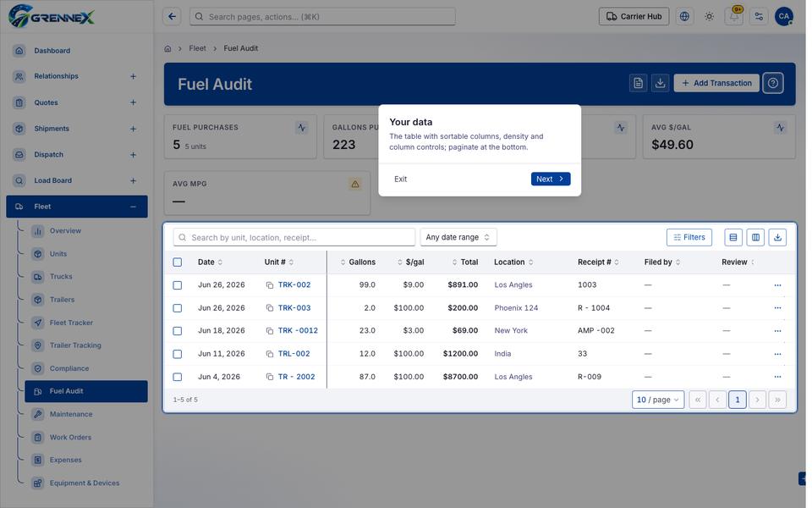The width and height of the screenshot is (812, 508).
Task: Check the TR - 2002 row checkbox
Action: [177, 377]
